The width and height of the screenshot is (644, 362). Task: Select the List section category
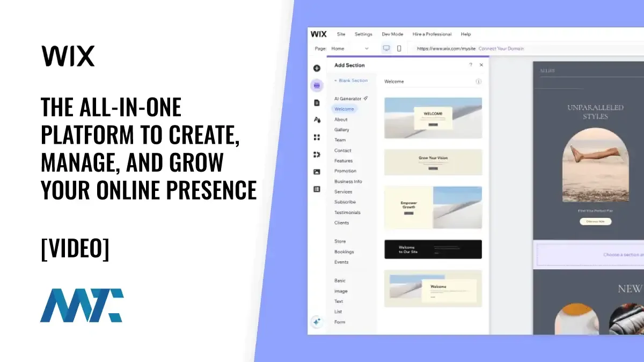click(x=338, y=312)
